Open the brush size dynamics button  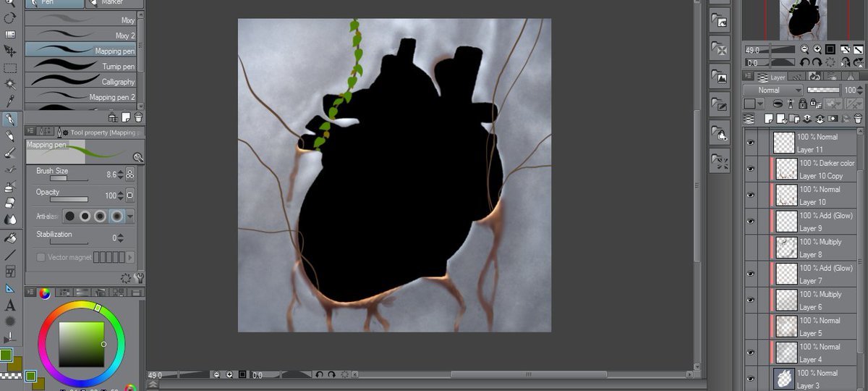click(130, 175)
